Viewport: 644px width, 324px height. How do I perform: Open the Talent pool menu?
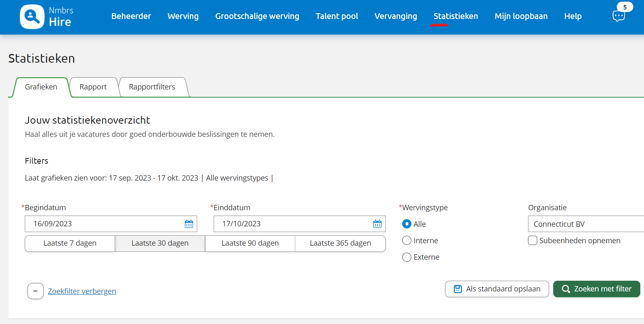click(x=337, y=16)
